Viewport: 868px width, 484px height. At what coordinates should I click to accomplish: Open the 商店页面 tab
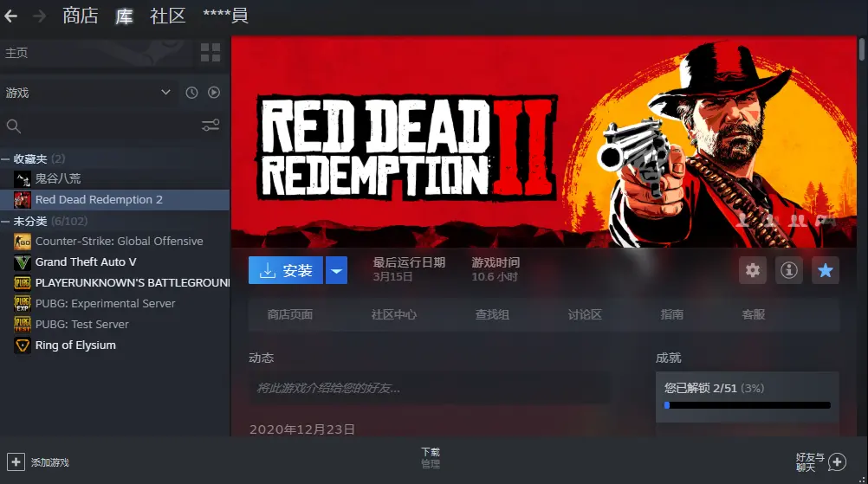click(289, 315)
